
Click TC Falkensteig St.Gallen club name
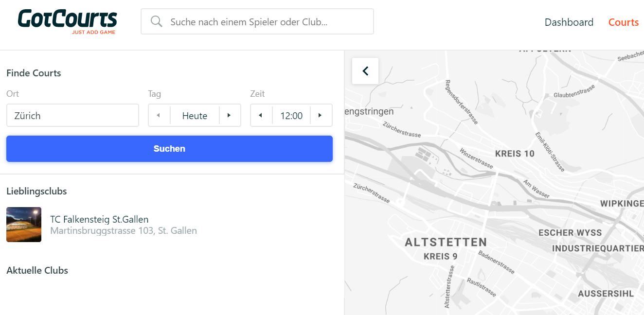point(99,219)
